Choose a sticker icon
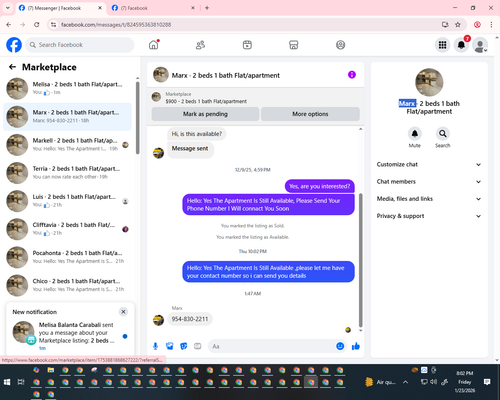Image resolution: width=500 pixels, height=400 pixels. 184,346
